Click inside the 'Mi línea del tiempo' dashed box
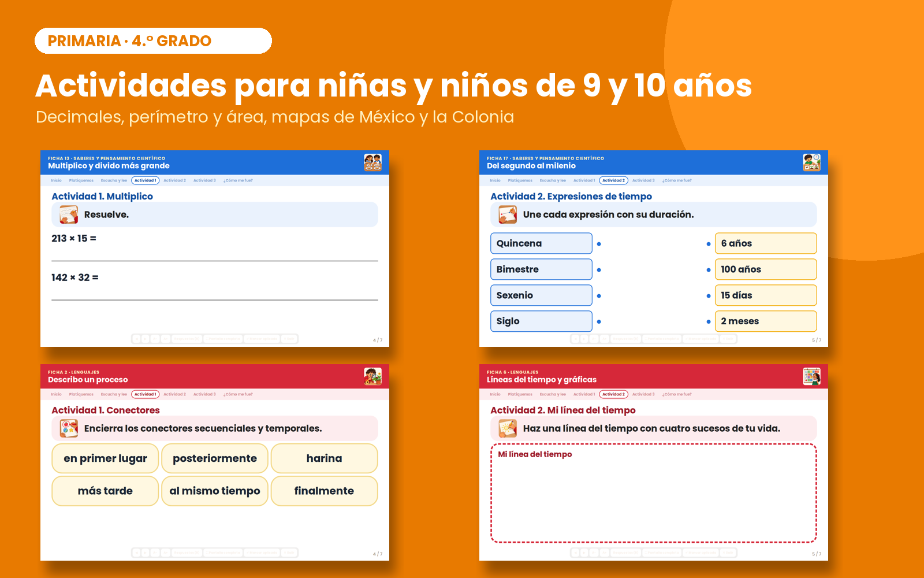The image size is (924, 578). coord(654,494)
